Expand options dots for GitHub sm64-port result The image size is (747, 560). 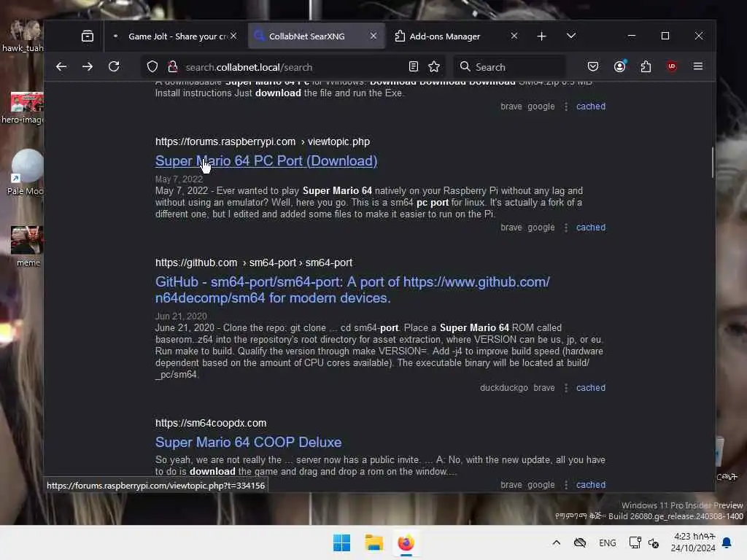[x=565, y=388]
